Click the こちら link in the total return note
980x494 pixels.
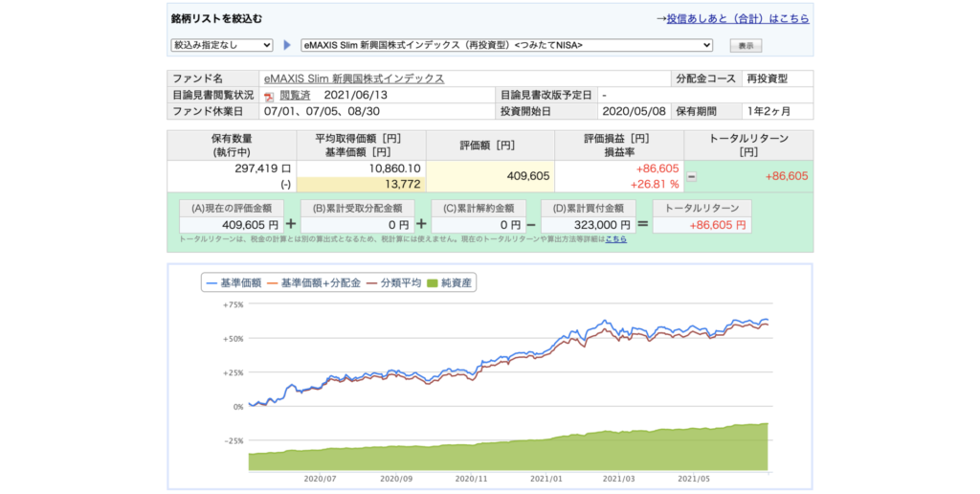(615, 239)
